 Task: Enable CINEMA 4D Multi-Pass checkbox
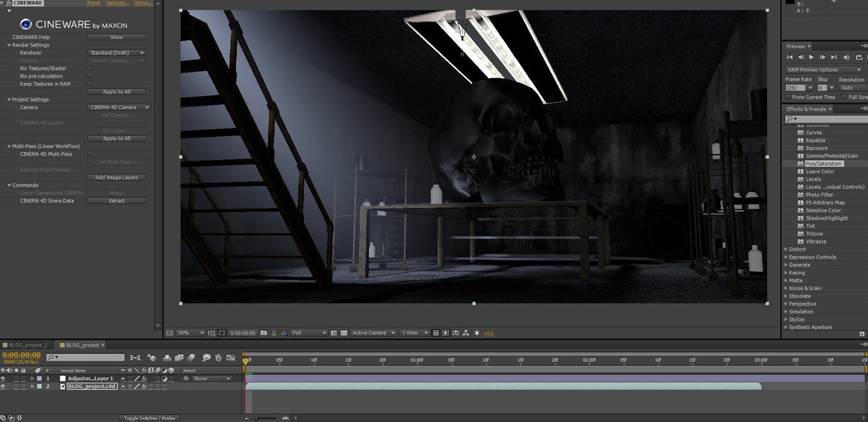pyautogui.click(x=90, y=154)
